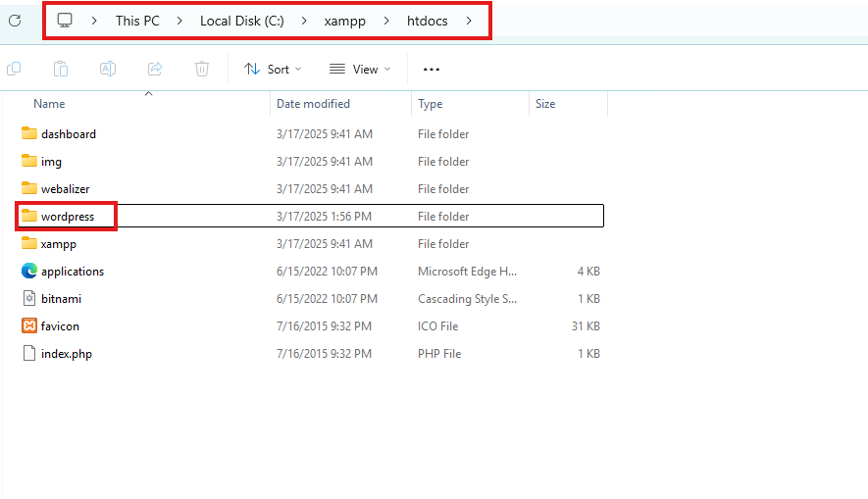Click the bitnami stylesheet file icon
This screenshot has width=868, height=499.
pyautogui.click(x=29, y=298)
